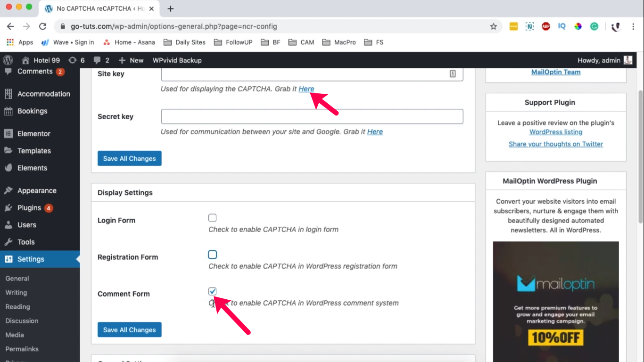The height and width of the screenshot is (362, 644).
Task: Click Here link under Site key
Action: click(306, 89)
